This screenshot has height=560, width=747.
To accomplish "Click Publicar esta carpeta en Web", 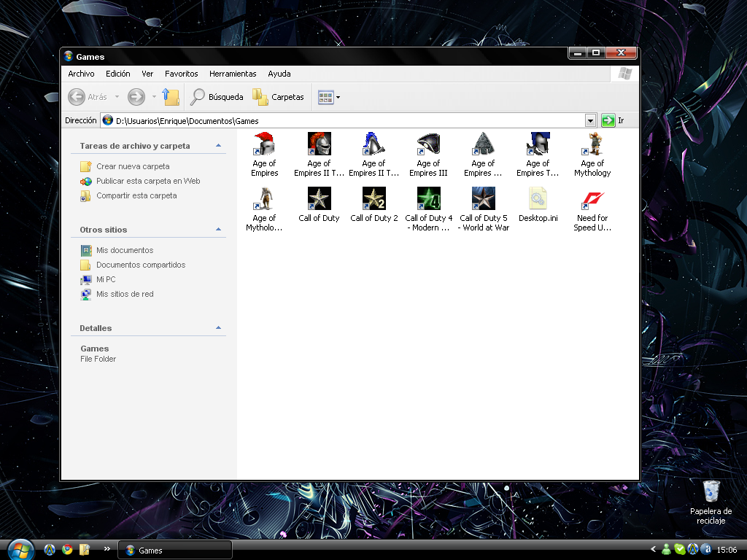I will pos(148,181).
